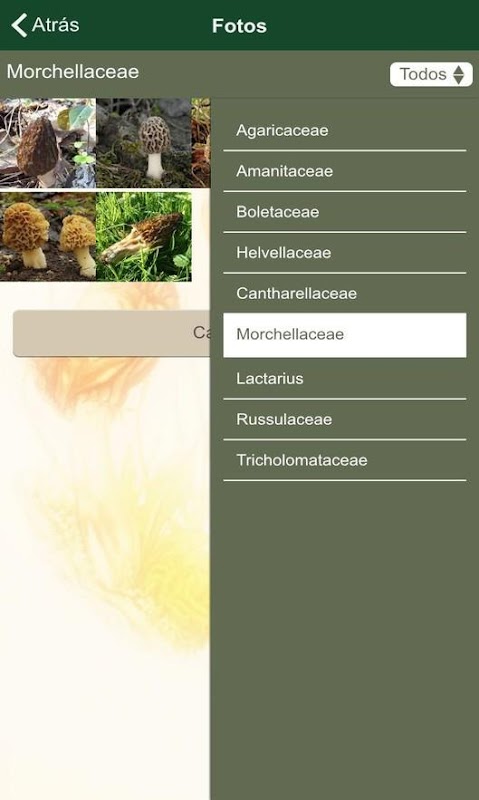Tap the beige button below the photos
This screenshot has width=479, height=800.
(x=112, y=334)
